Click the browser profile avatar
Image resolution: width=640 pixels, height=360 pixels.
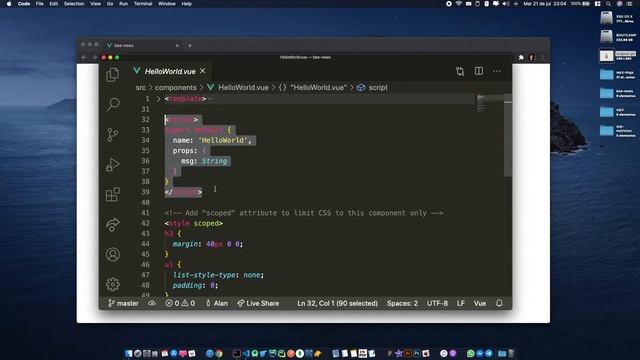(531, 58)
